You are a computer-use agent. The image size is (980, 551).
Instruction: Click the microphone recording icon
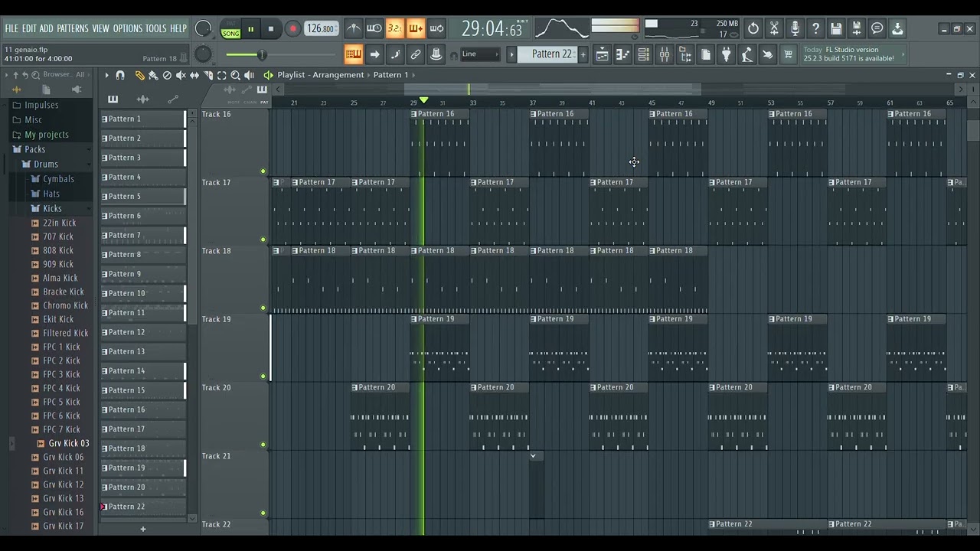[795, 29]
